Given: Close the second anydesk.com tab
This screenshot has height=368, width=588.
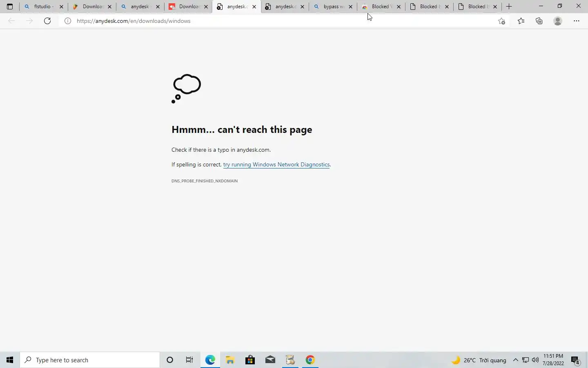Looking at the screenshot, I should pyautogui.click(x=302, y=7).
